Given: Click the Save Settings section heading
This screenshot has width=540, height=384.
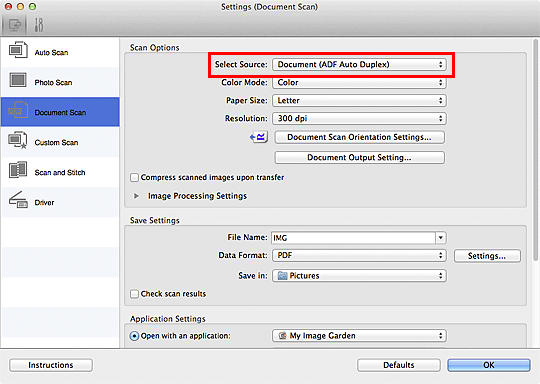Looking at the screenshot, I should pyautogui.click(x=155, y=220).
